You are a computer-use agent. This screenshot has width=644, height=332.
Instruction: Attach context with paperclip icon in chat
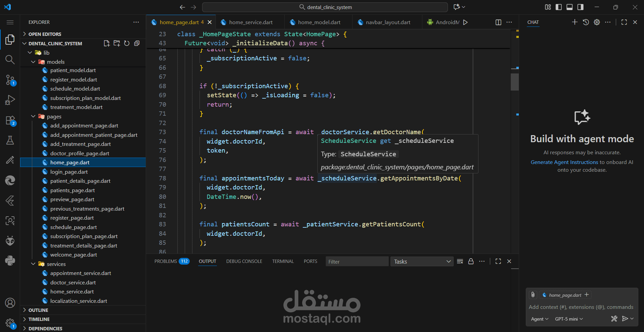[x=533, y=295]
